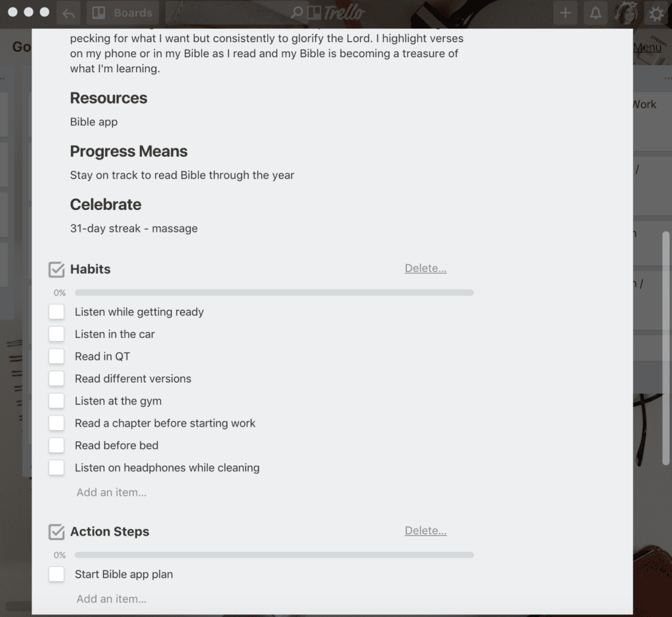This screenshot has width=672, height=617.
Task: Click Delete link for Habits checklist
Action: [425, 268]
